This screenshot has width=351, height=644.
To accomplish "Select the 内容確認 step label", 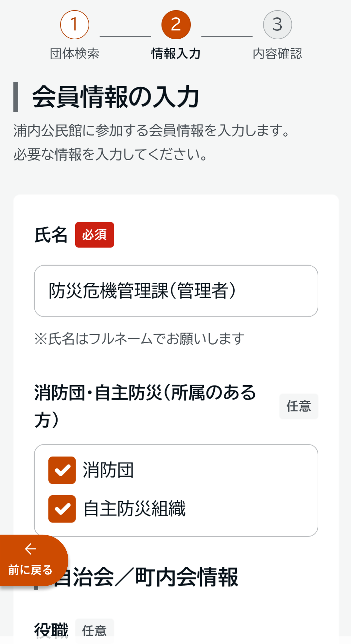I will click(x=277, y=54).
